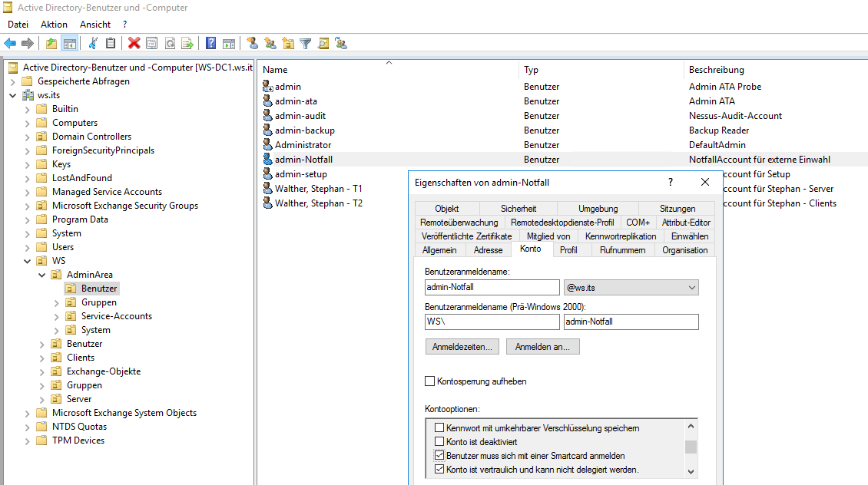Expand the Service-Accounts node
The image size is (868, 485).
point(57,316)
